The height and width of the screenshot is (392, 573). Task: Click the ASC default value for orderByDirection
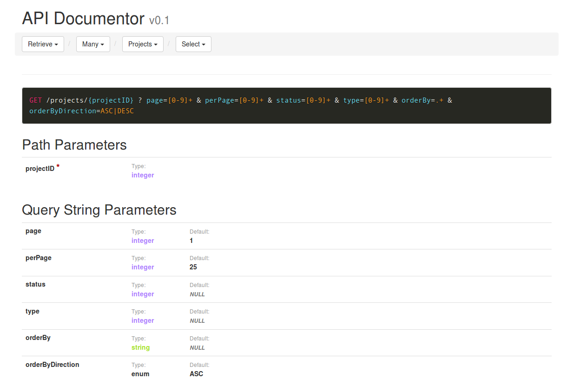tap(196, 374)
